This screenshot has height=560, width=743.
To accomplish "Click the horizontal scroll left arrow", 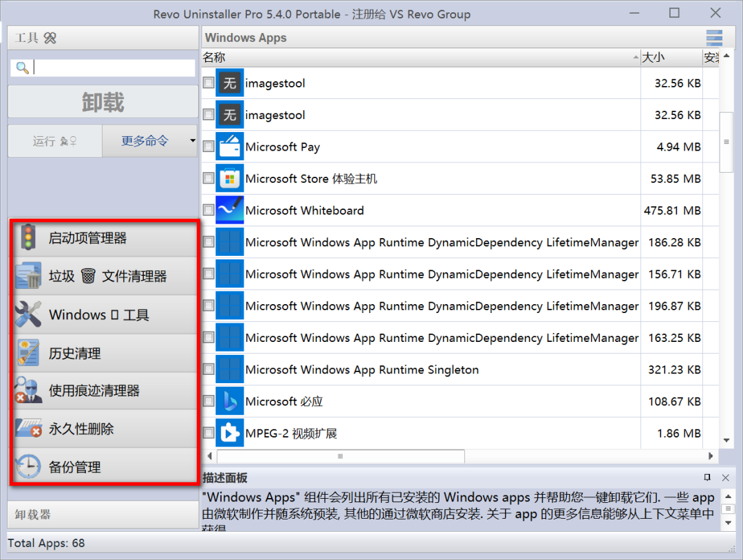I will click(209, 455).
